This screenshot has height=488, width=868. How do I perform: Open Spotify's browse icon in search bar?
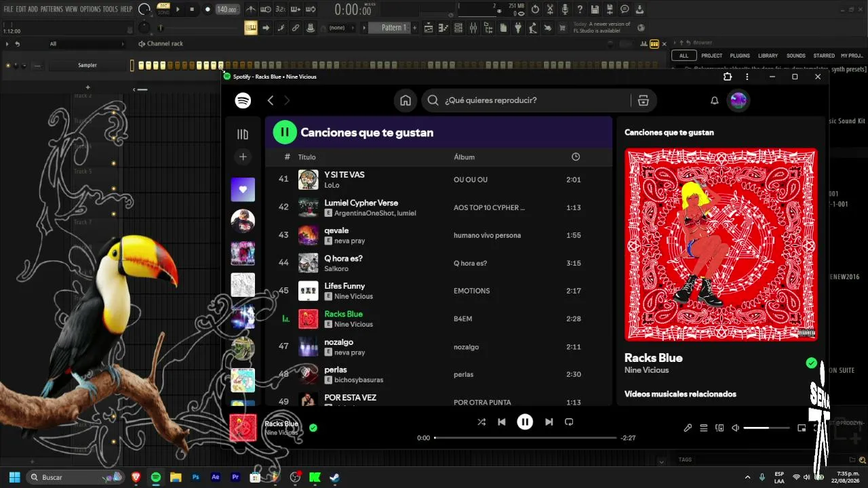[x=643, y=100]
